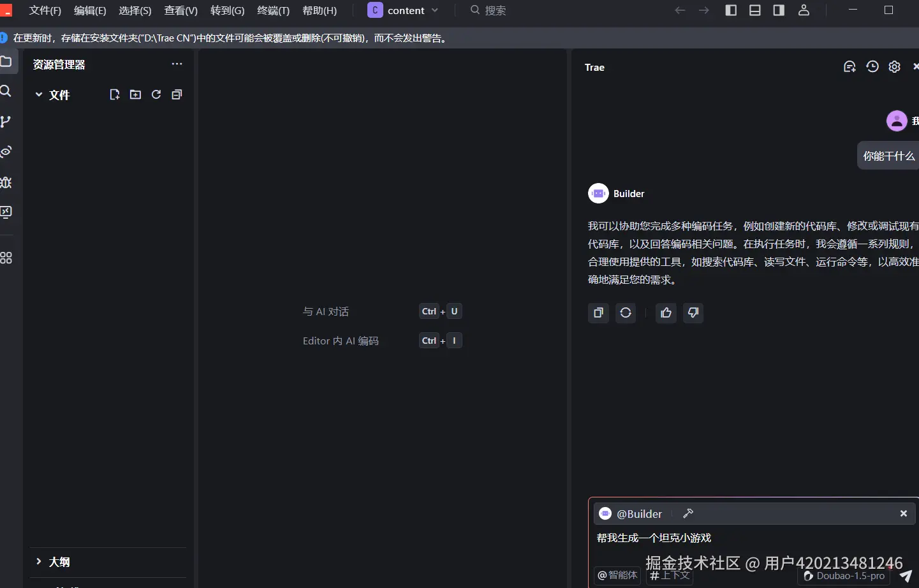Click the Trae panel title

594,67
